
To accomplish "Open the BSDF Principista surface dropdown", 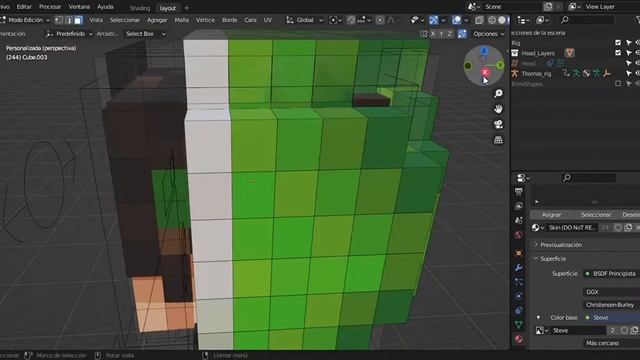I will point(611,273).
